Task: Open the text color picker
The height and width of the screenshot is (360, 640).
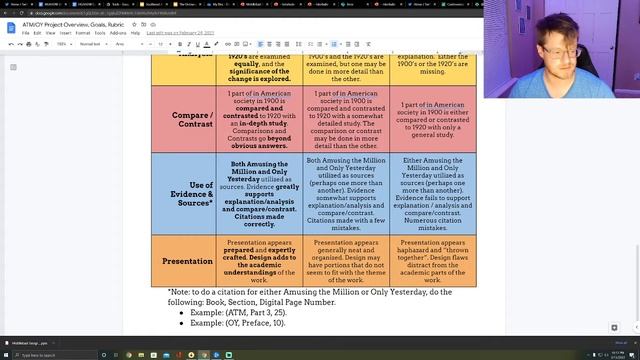Action: pyautogui.click(x=207, y=44)
